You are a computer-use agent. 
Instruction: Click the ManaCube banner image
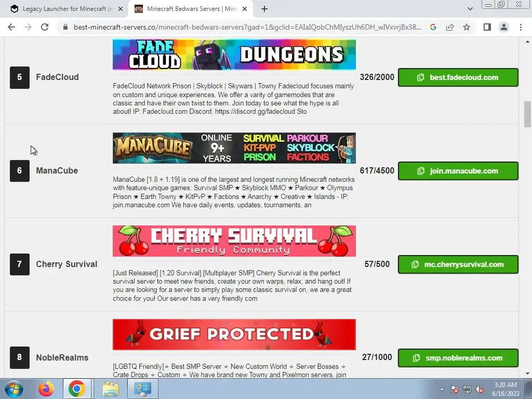234,148
